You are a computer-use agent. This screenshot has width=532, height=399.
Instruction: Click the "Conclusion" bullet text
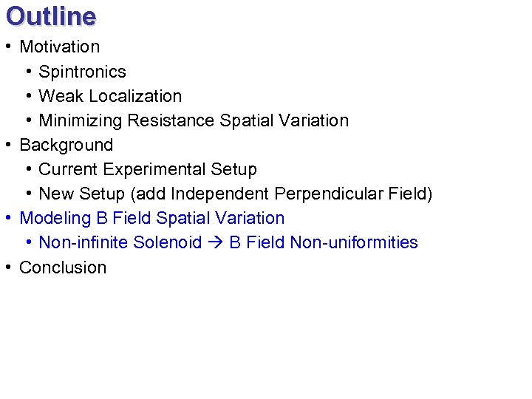(63, 267)
